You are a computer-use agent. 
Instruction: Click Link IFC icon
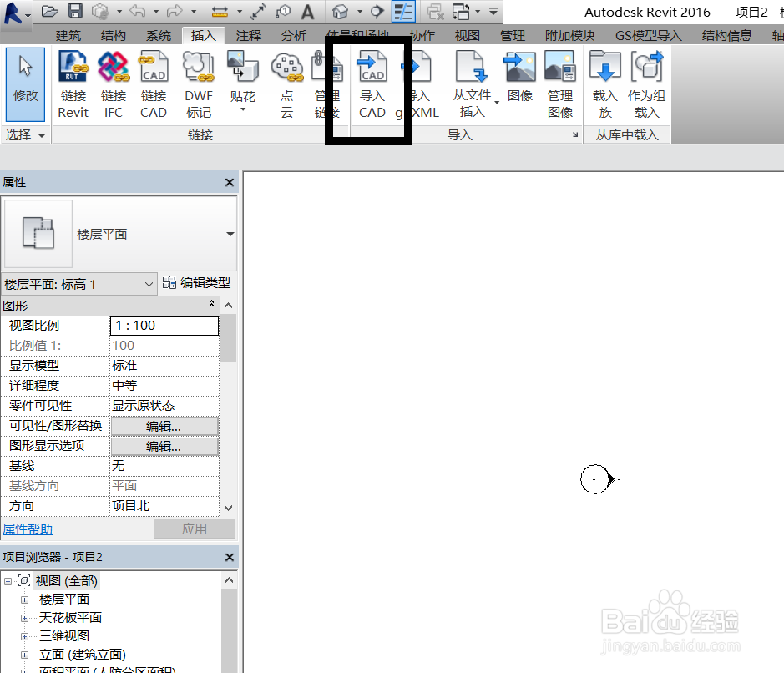114,85
